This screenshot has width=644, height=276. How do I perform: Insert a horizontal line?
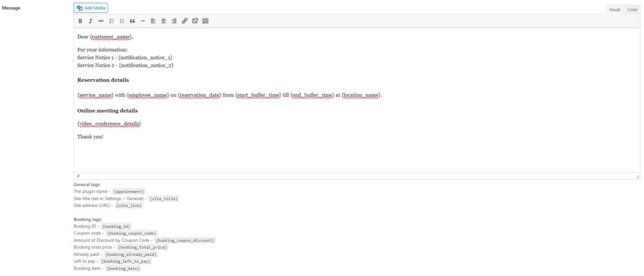143,21
